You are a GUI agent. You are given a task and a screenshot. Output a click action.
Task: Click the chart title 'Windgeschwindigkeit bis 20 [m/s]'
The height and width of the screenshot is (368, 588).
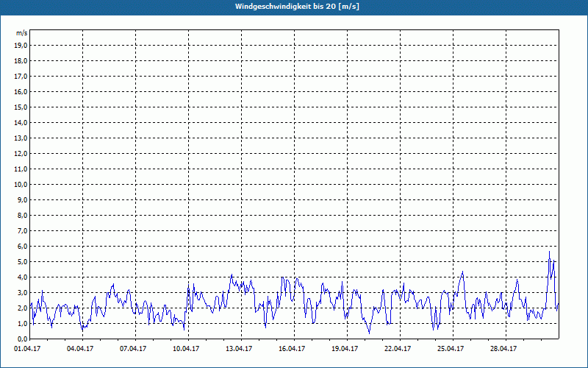click(297, 7)
